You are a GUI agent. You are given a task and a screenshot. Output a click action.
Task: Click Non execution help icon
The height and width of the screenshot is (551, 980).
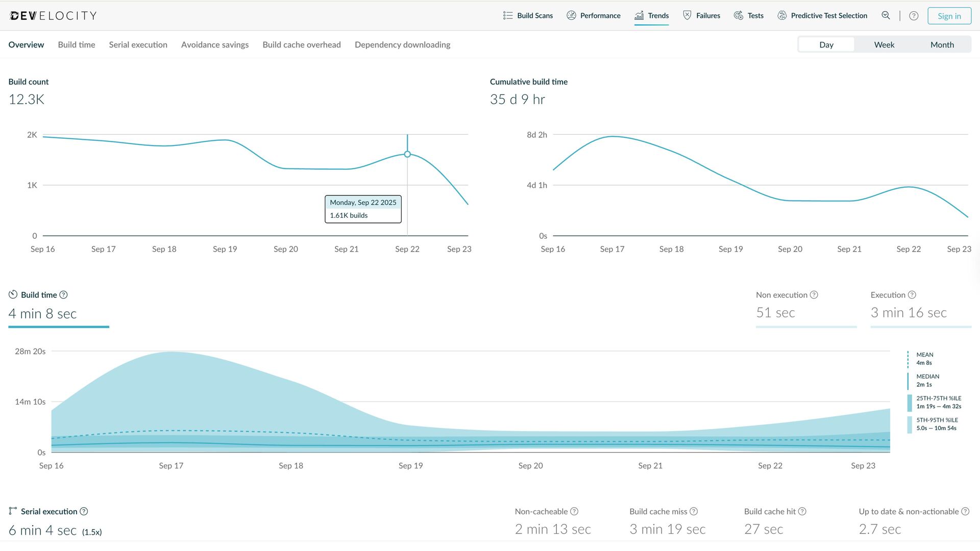(814, 295)
